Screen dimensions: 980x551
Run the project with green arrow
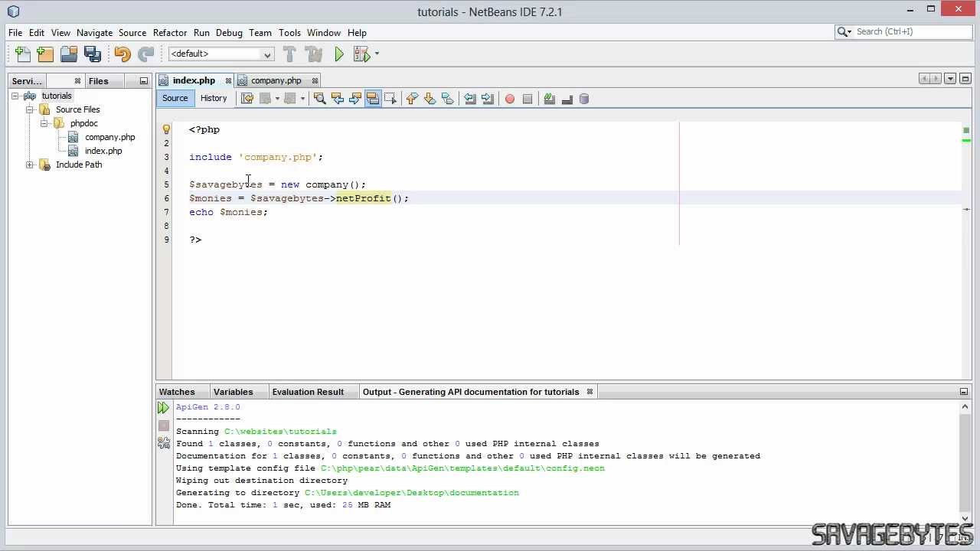tap(339, 54)
